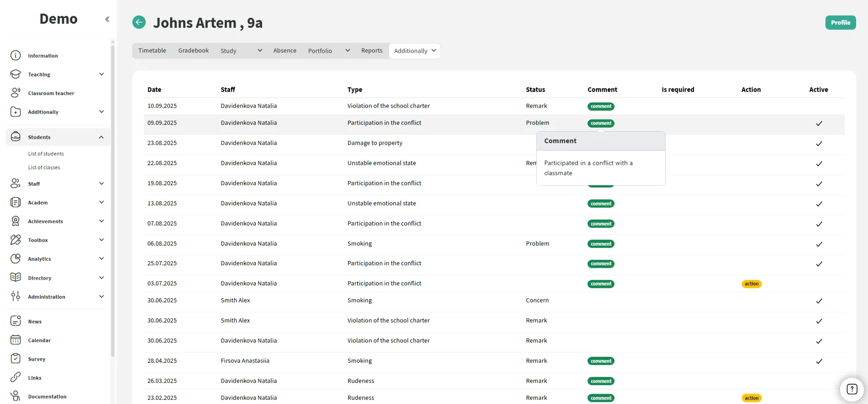Toggle Active checkmark for 06.08.2025 Smoking row
This screenshot has width=868, height=404.
pos(819,244)
